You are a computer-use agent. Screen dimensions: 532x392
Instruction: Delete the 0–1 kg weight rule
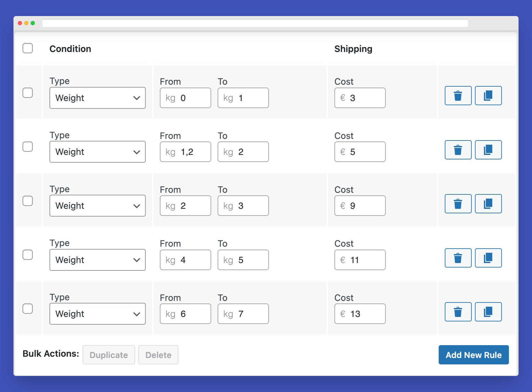click(458, 96)
